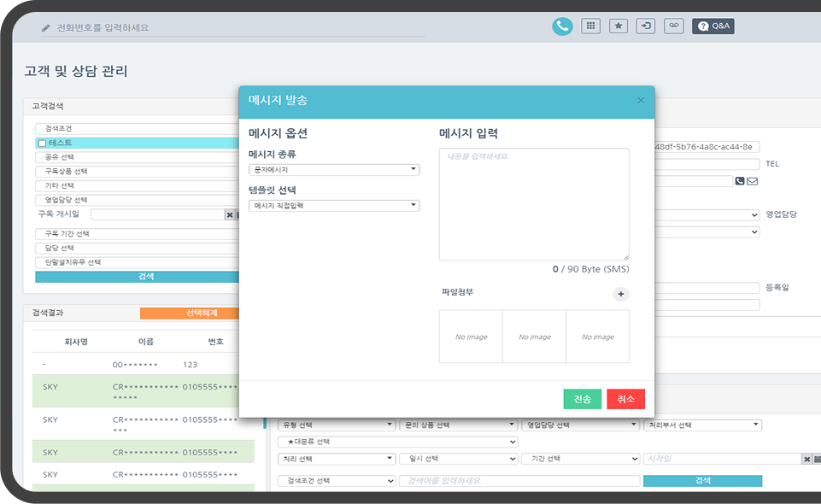Click the Q&A help button
The width and height of the screenshot is (821, 504).
coord(713,26)
